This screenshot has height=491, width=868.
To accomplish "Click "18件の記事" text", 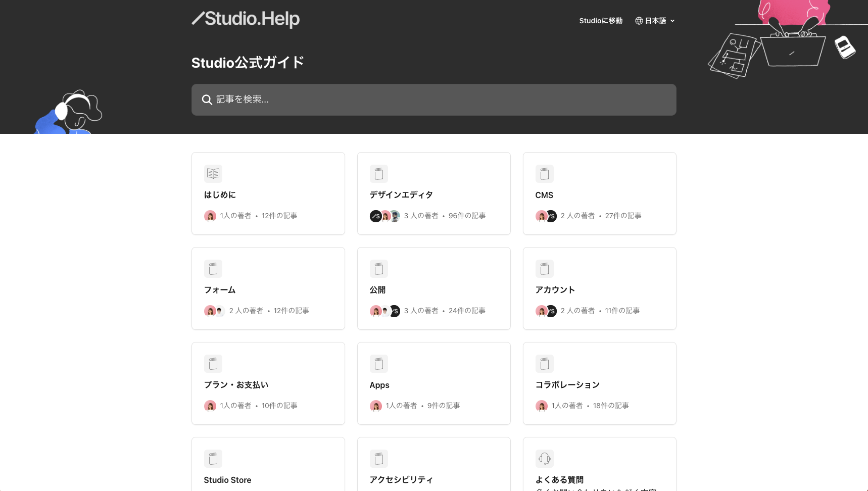I will click(611, 406).
